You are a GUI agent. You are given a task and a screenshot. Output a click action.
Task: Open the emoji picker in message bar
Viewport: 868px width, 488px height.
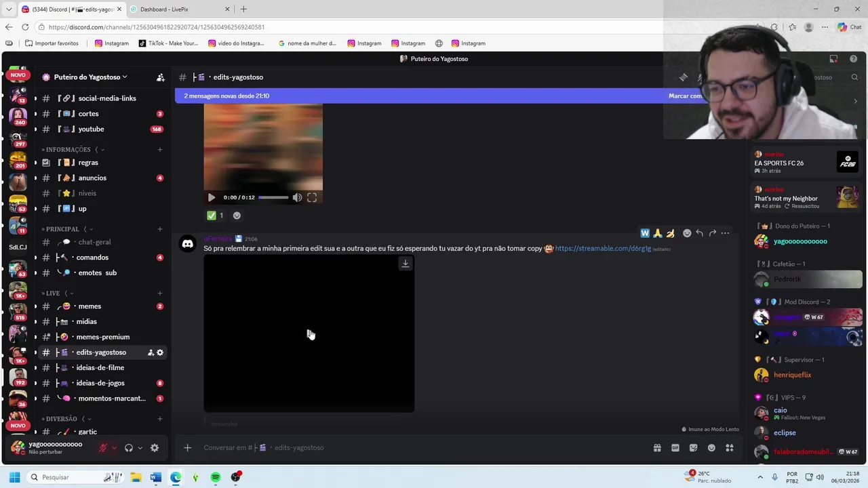tap(711, 447)
